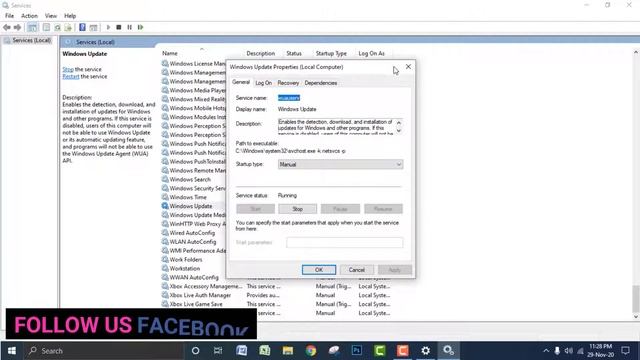
Task: Confirm the dialog with OK
Action: (x=319, y=270)
